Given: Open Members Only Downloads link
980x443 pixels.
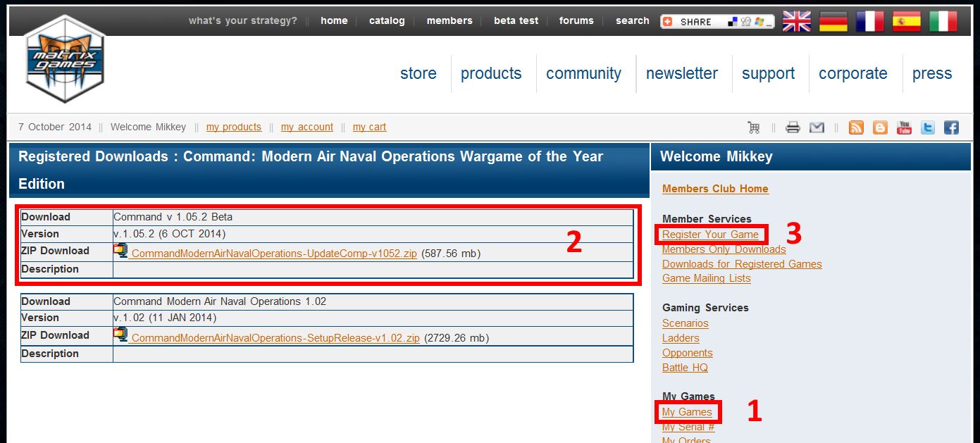Looking at the screenshot, I should (724, 249).
